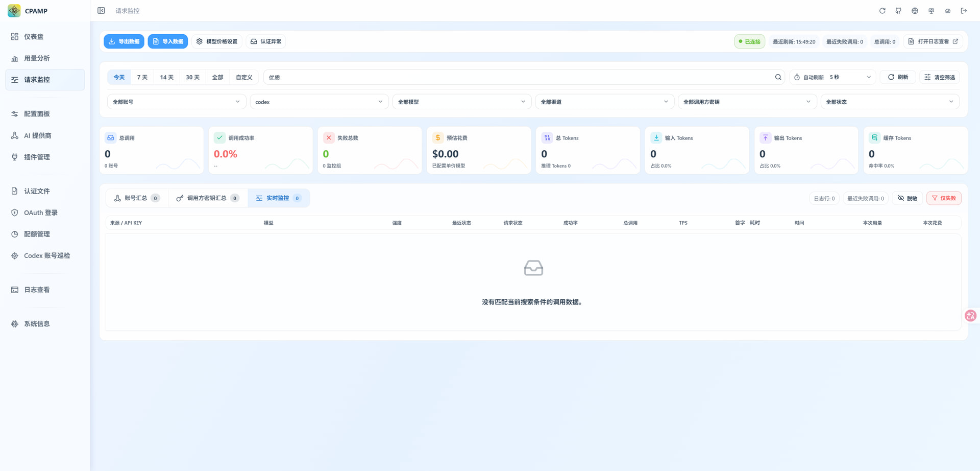Open 认证文件 in the sidebar
980x471 pixels.
pos(45,191)
